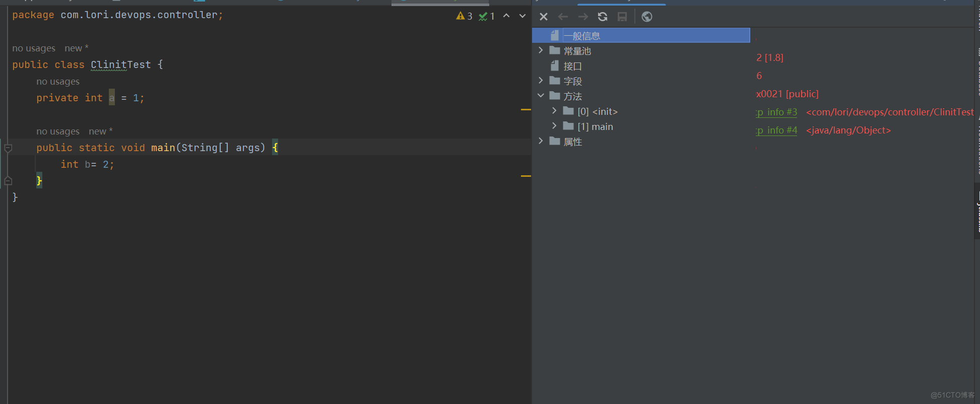Screen dimensions: 980x404
Task: Click the 'new *' author hint above the class
Action: pyautogui.click(x=77, y=48)
